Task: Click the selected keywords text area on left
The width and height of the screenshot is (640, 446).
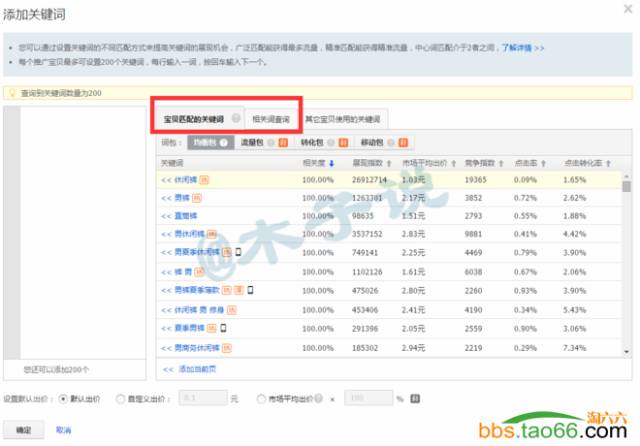Action: tap(83, 233)
